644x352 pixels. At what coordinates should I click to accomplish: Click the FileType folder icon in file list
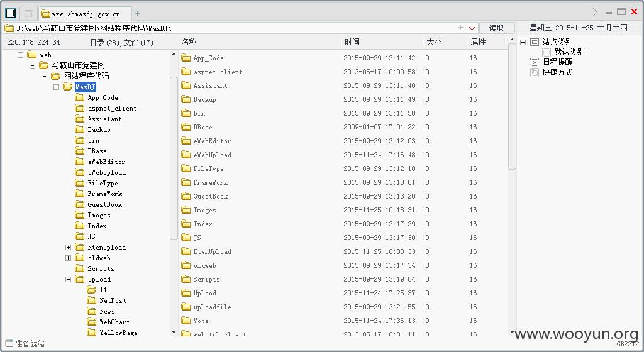[x=186, y=168]
